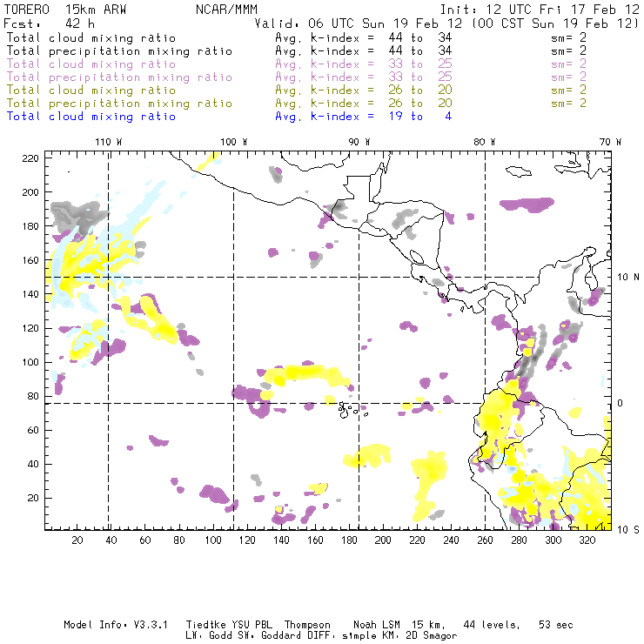Click "160" on the vertical axis
The height and width of the screenshot is (644, 644).
click(30, 260)
